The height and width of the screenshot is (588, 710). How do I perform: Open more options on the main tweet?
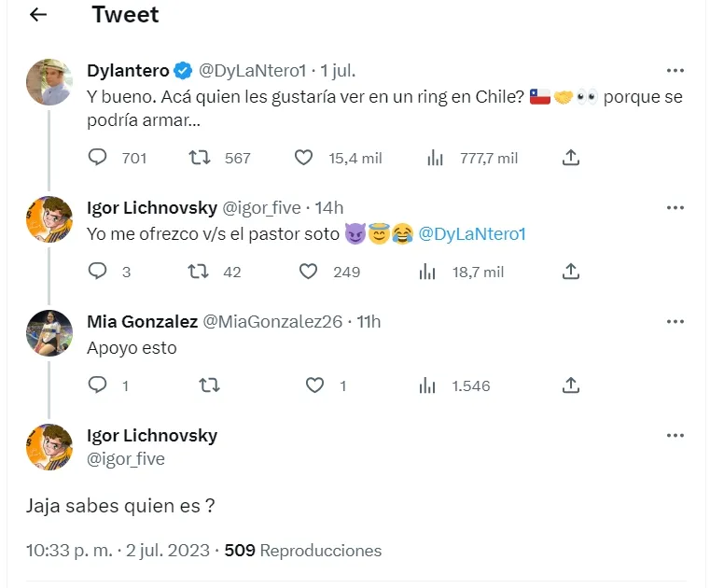[675, 436]
